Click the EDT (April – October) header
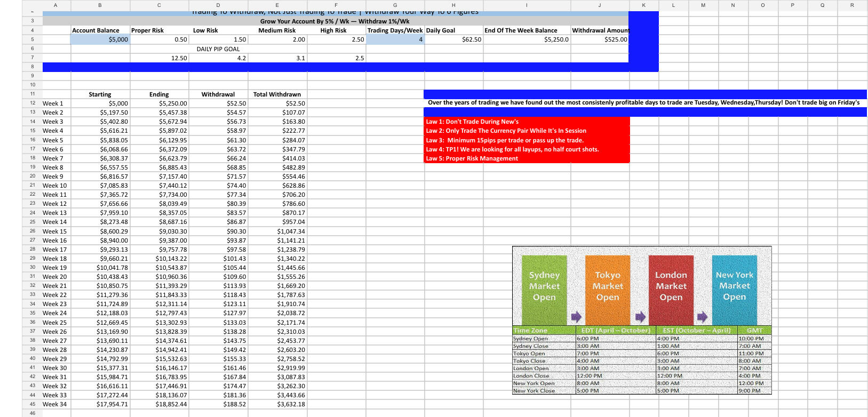The height and width of the screenshot is (417, 868). [x=616, y=331]
